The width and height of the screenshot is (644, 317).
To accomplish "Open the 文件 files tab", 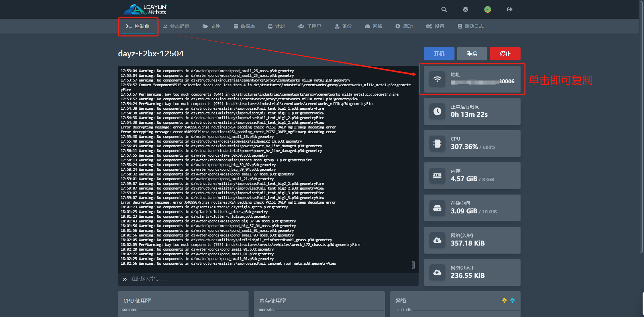I will [x=211, y=26].
